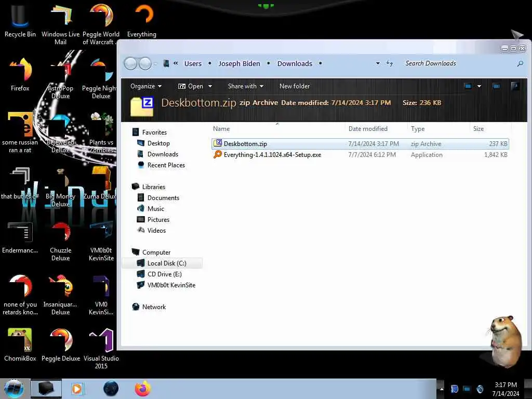Open the Organize dropdown menu
The image size is (532, 399).
[146, 86]
